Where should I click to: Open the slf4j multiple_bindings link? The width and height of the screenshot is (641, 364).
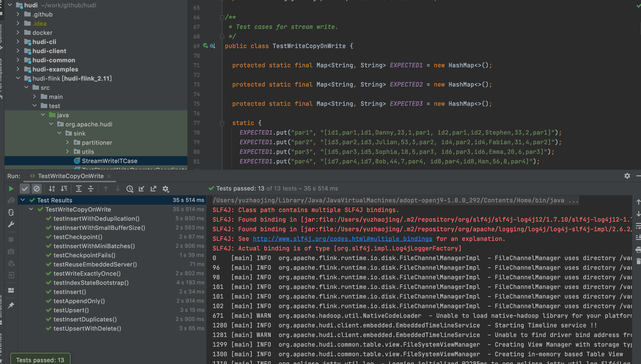pyautogui.click(x=342, y=239)
